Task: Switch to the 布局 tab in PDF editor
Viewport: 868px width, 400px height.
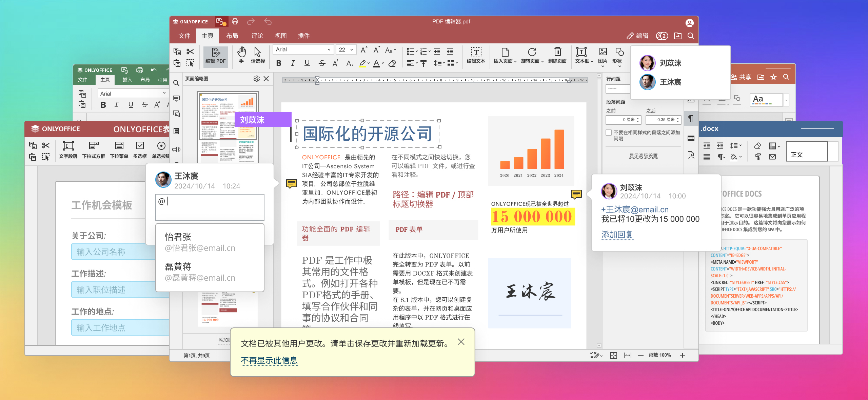Action: tap(232, 36)
